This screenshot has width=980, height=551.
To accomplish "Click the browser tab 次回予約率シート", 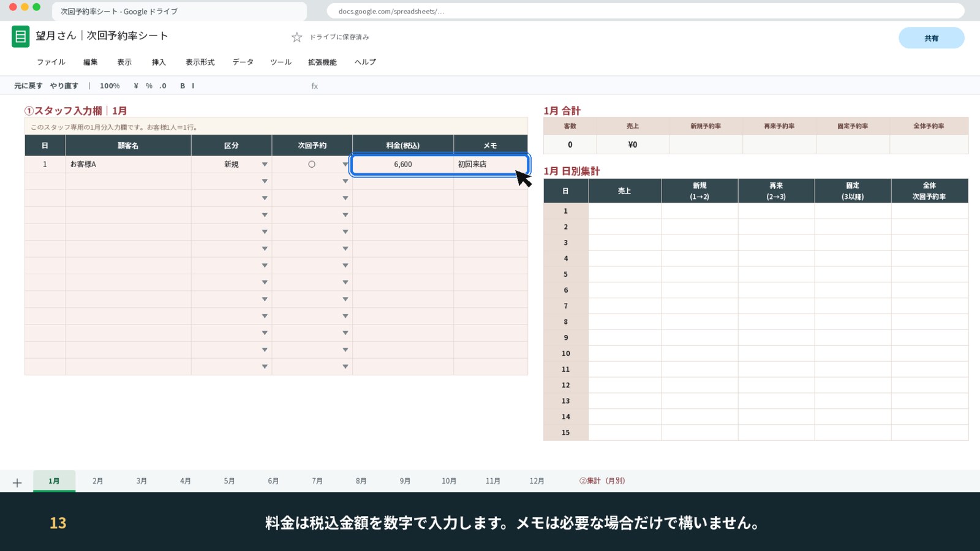I will [179, 12].
